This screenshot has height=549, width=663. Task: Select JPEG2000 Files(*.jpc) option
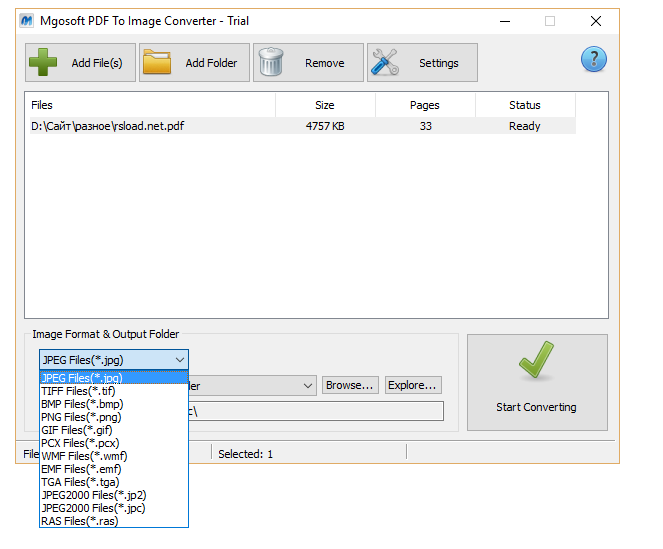tap(114, 508)
